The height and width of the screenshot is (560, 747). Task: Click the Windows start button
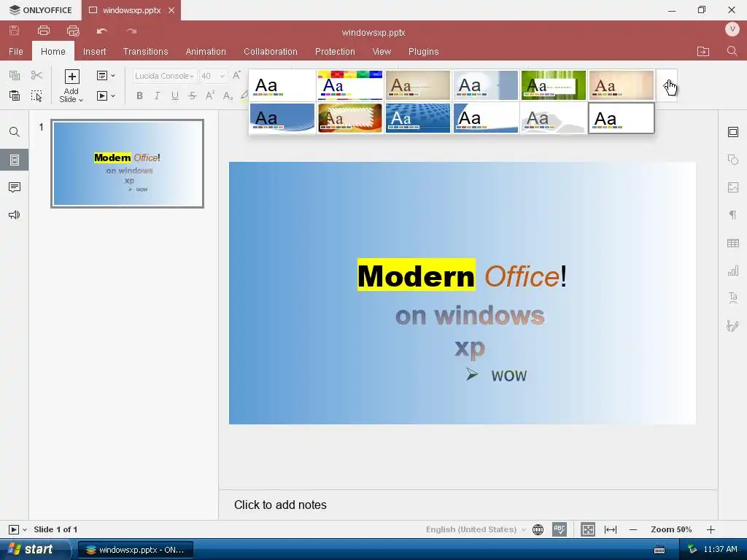[x=34, y=550]
